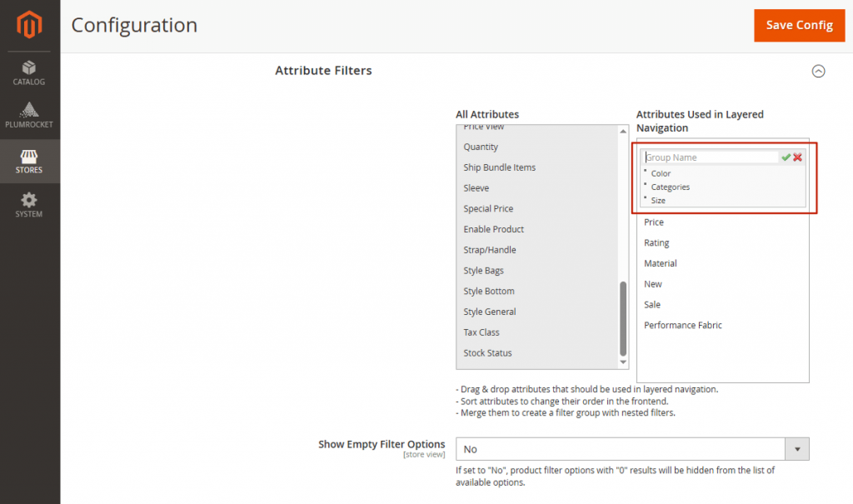Click the Magento logo

pyautogui.click(x=28, y=25)
